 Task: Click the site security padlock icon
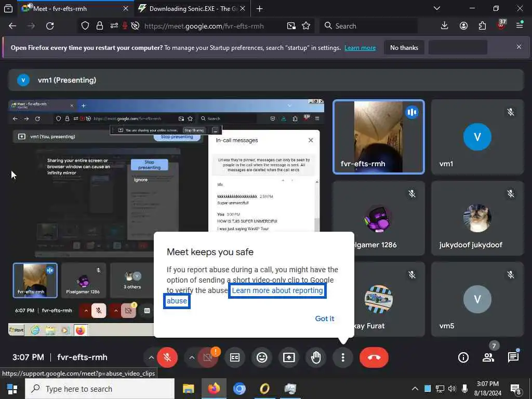[99, 26]
